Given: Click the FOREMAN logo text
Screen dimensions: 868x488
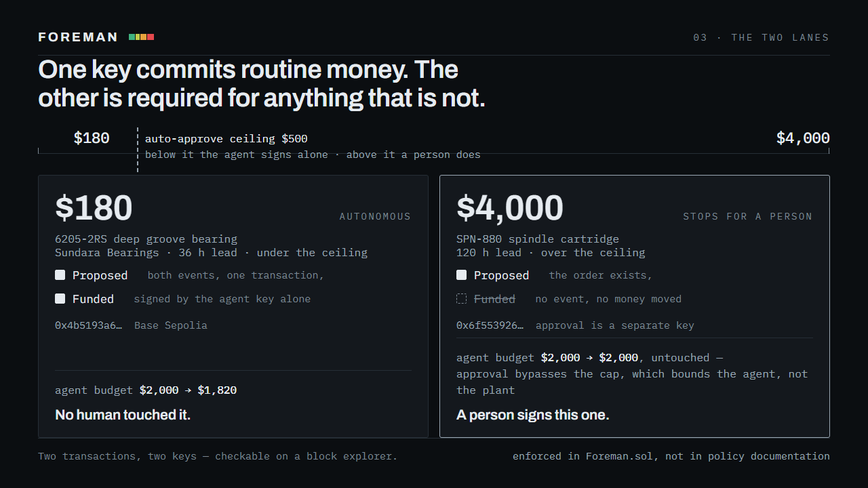Looking at the screenshot, I should [78, 37].
